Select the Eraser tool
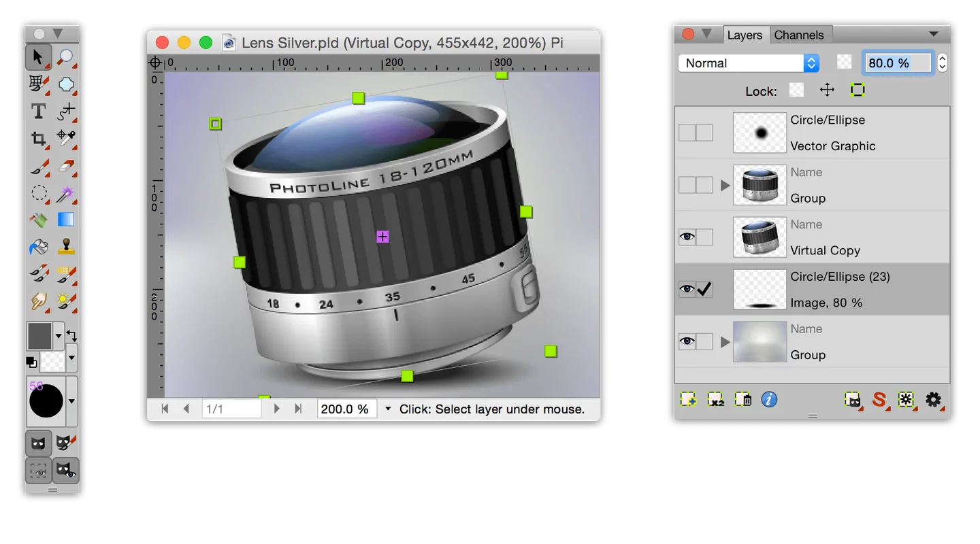The width and height of the screenshot is (980, 544). point(65,165)
